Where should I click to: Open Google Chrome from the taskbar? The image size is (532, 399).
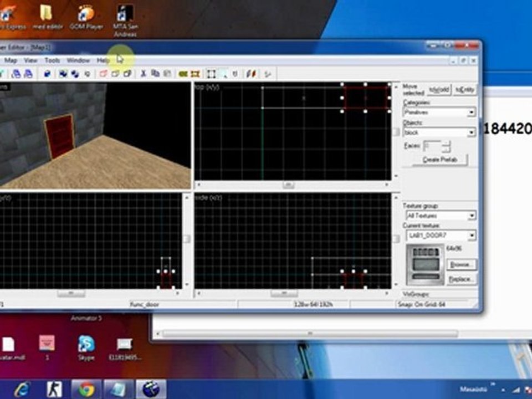pos(86,389)
